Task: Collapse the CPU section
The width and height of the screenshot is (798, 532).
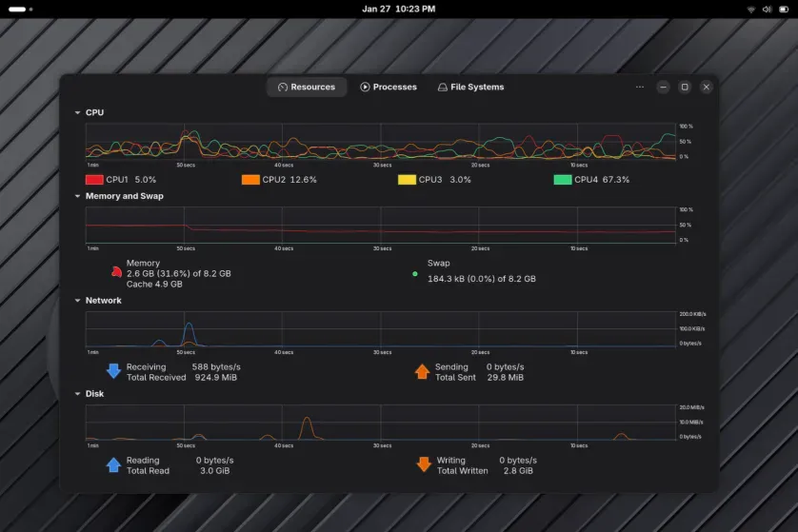Action: [78, 112]
